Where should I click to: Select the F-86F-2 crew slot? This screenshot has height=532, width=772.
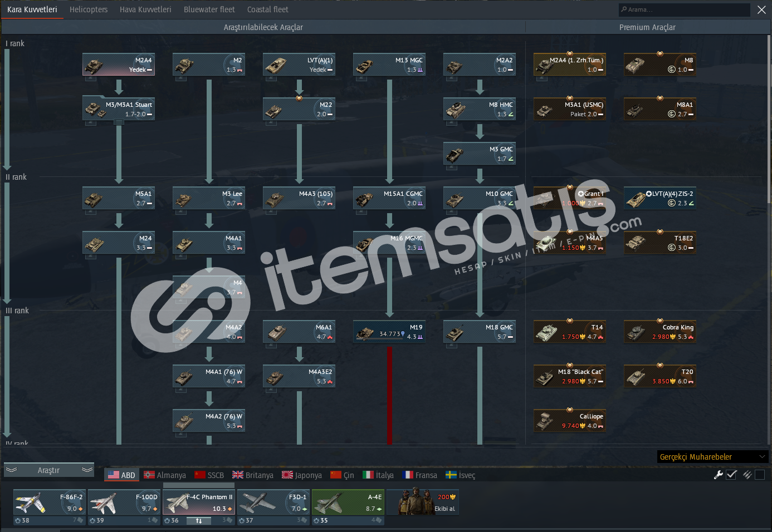50,502
